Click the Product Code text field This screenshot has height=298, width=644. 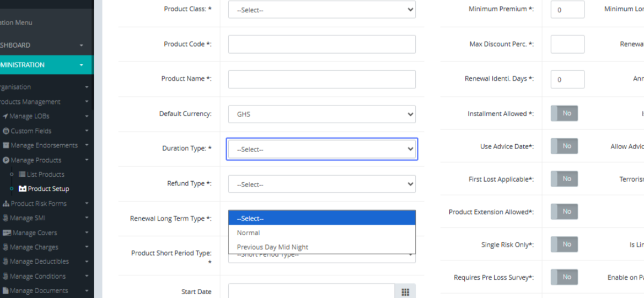coord(321,44)
